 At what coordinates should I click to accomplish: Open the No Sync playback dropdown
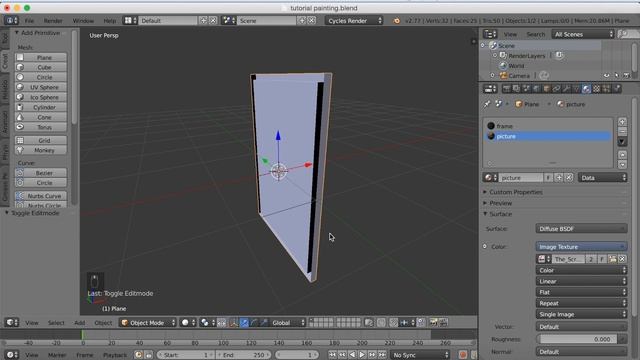coord(420,355)
